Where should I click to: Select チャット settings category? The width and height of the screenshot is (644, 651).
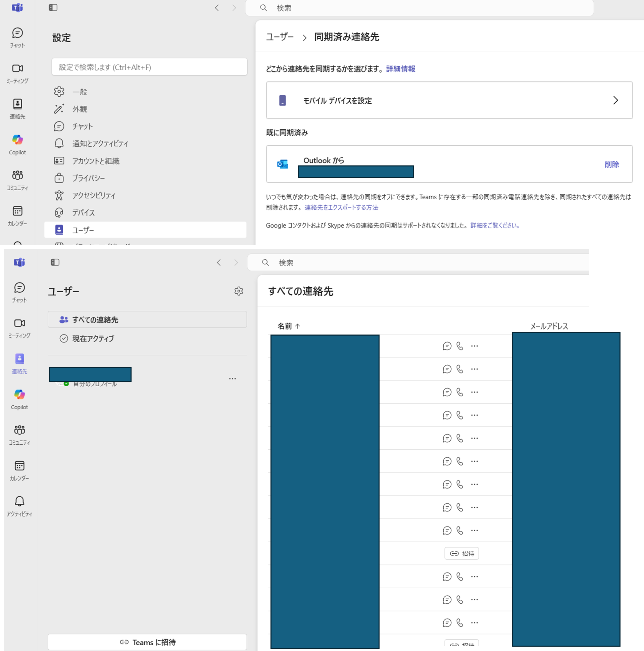point(145,127)
